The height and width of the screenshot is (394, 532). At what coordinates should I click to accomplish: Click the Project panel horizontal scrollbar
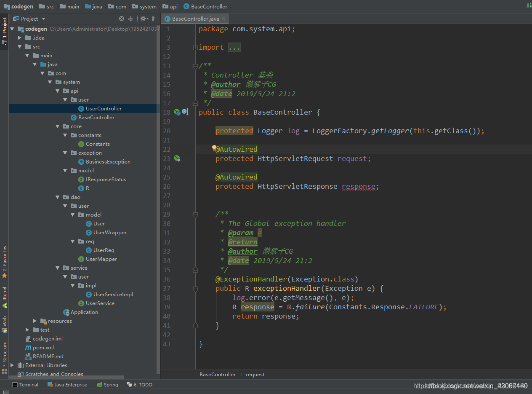(67, 377)
